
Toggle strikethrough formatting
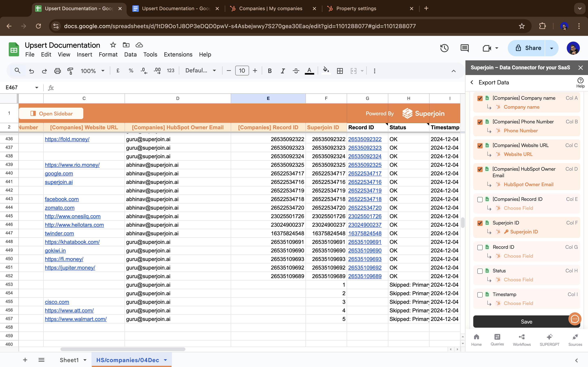pyautogui.click(x=296, y=71)
